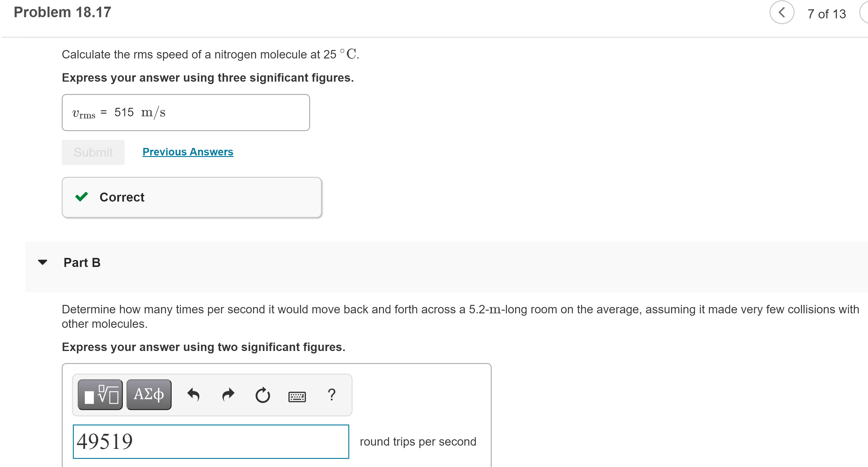Click the Submit button
The width and height of the screenshot is (868, 467).
coord(93,152)
